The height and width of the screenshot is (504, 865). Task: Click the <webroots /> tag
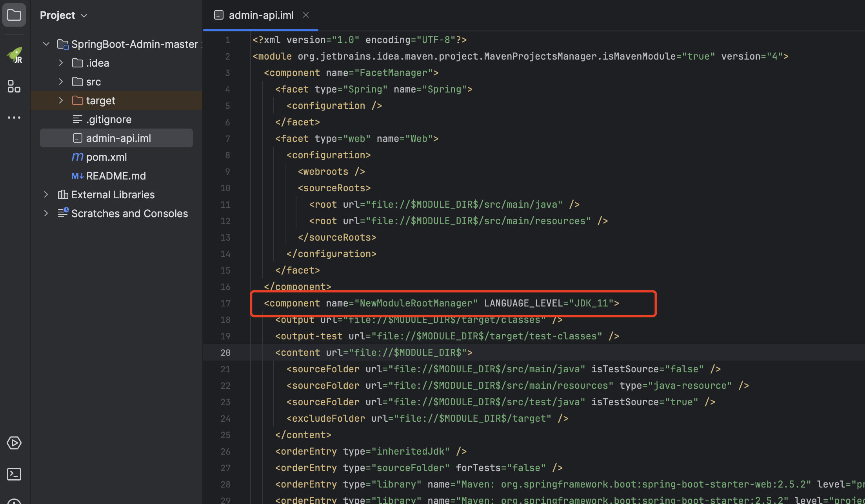[x=331, y=172]
